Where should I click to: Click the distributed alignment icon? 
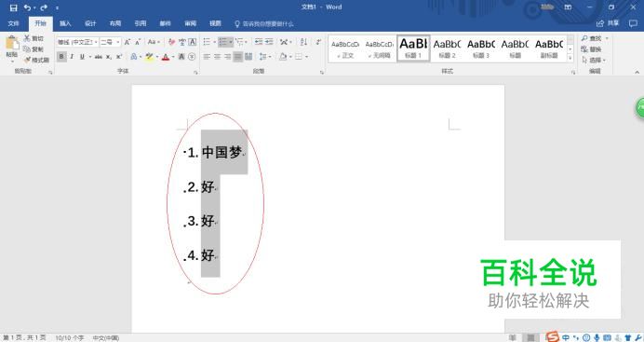point(248,57)
